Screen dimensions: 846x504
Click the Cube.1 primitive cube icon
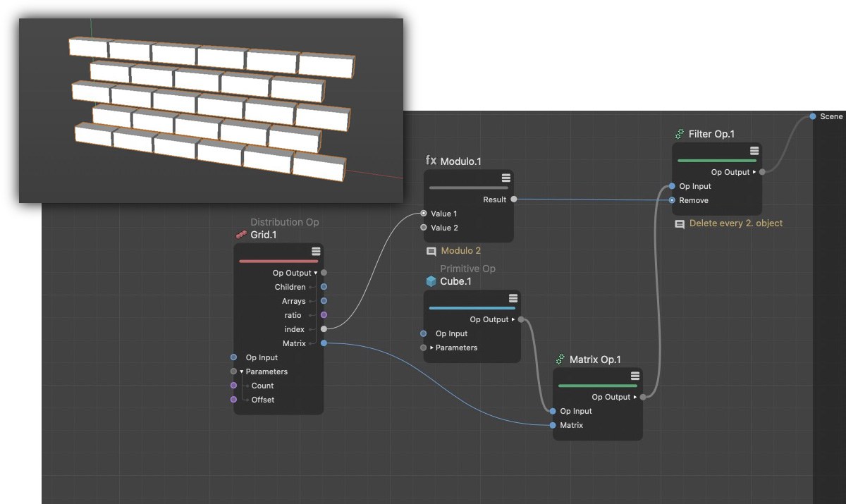point(431,281)
